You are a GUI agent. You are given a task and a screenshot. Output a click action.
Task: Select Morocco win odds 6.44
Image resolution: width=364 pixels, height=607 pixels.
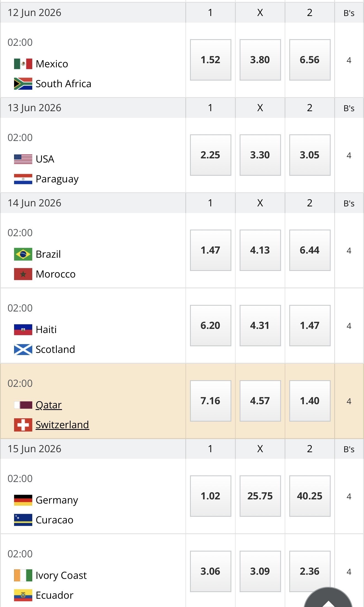pos(310,250)
